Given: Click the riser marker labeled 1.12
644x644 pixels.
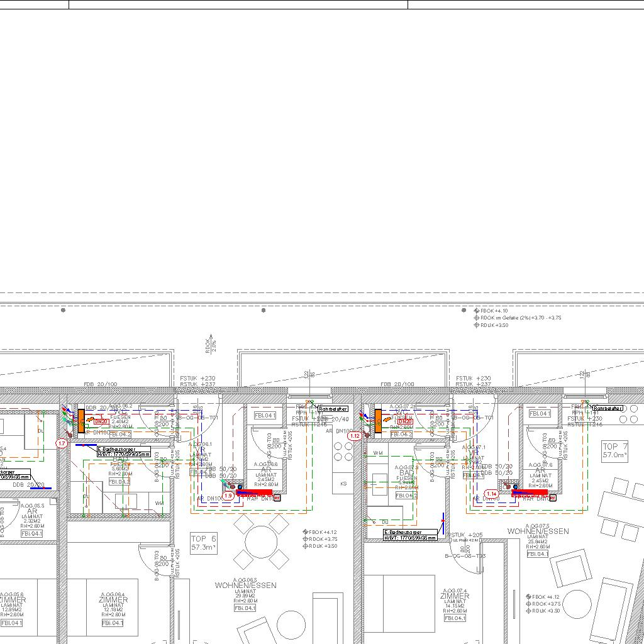Looking at the screenshot, I should (x=354, y=436).
